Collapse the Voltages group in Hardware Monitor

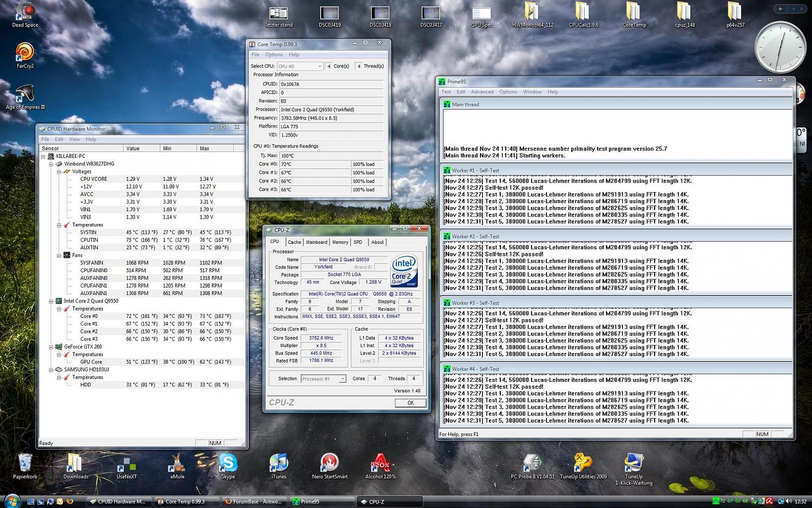pos(59,171)
